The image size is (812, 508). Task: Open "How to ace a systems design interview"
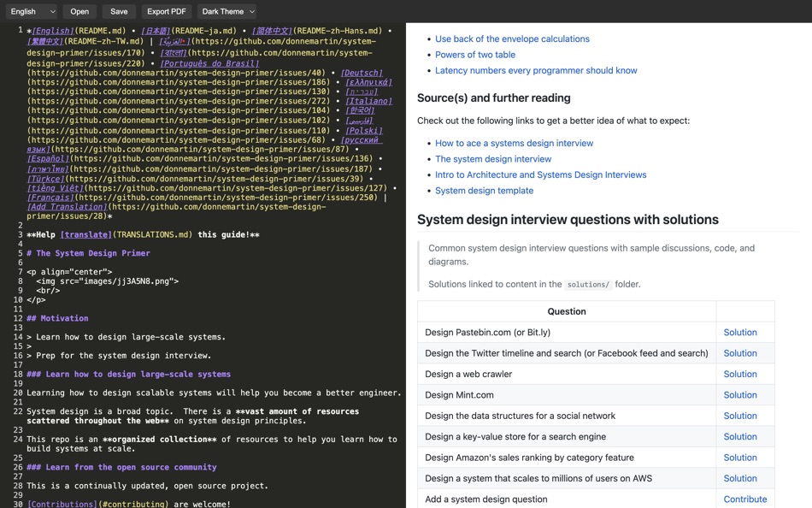click(x=516, y=143)
